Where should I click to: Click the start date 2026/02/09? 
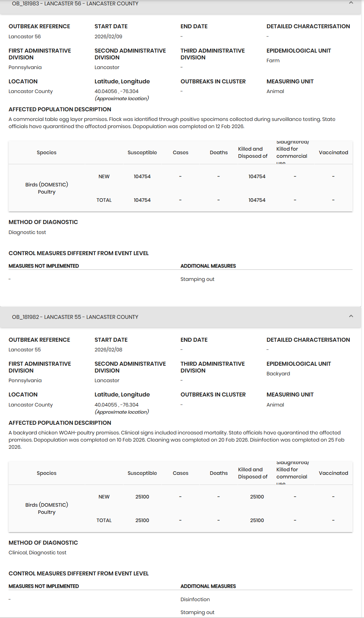[x=108, y=37]
